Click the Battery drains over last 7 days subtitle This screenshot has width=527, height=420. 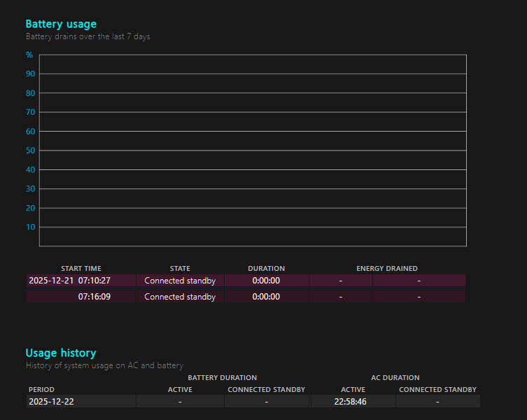point(88,36)
